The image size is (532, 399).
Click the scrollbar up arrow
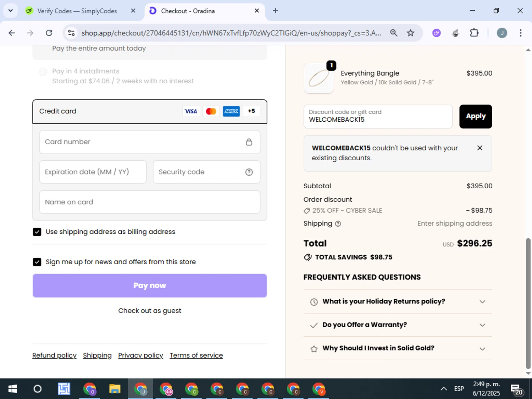pyautogui.click(x=528, y=50)
